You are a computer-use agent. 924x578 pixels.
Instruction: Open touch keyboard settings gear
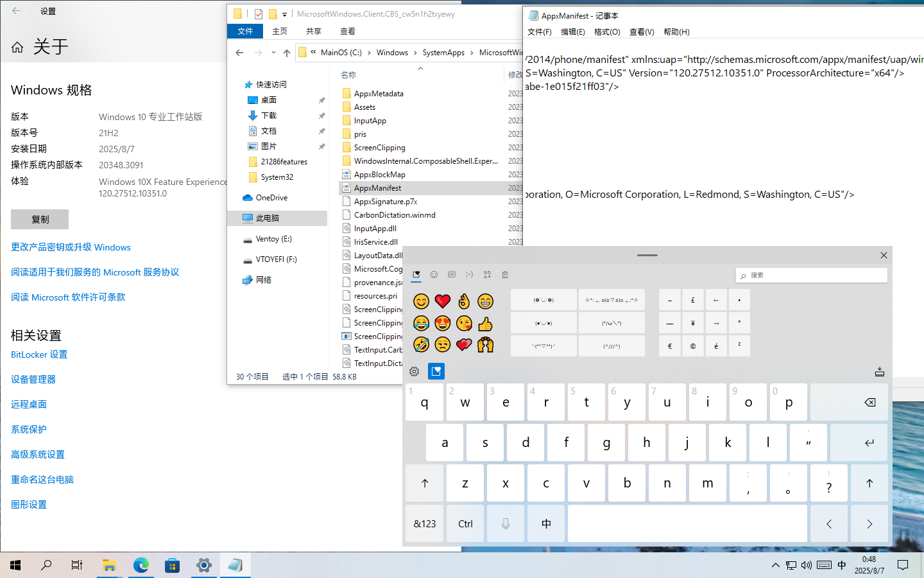tap(415, 371)
